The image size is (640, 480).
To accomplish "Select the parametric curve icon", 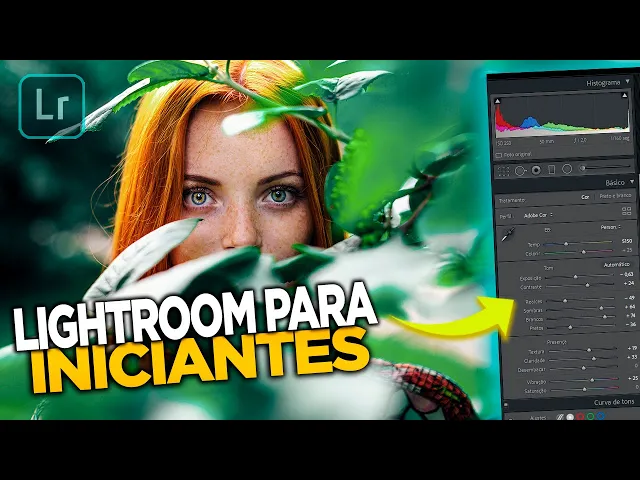I will tap(560, 417).
